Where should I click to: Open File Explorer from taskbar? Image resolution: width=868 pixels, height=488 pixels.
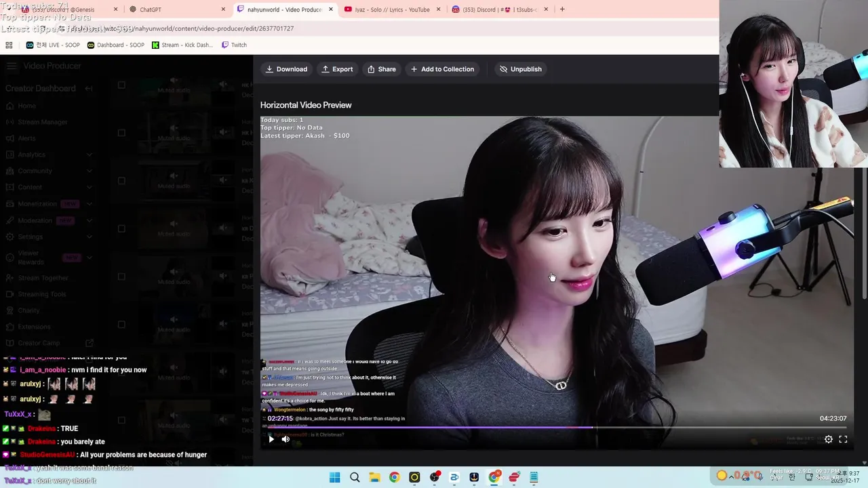coord(374,478)
